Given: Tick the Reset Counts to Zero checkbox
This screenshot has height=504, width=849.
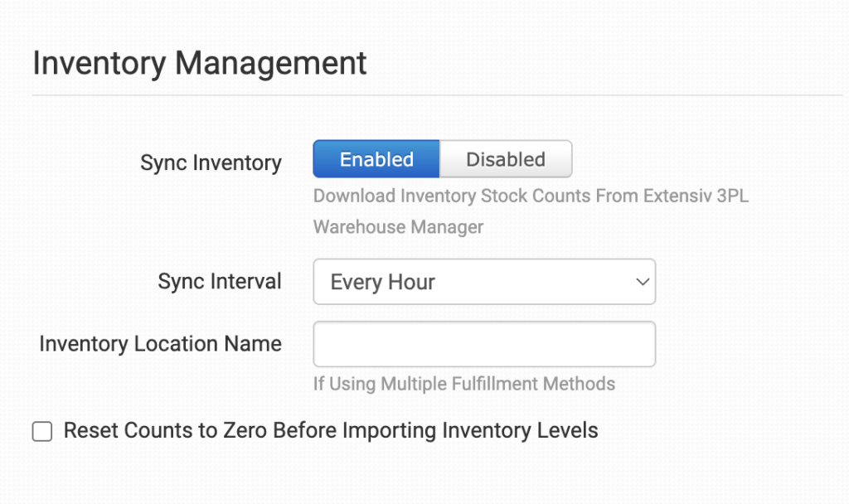Looking at the screenshot, I should coord(42,431).
